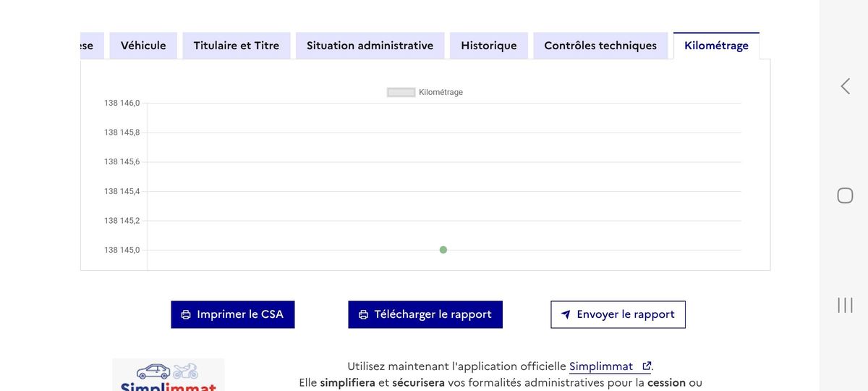868x391 pixels.
Task: Click printer icon on Imprimer le CSA
Action: tap(186, 315)
